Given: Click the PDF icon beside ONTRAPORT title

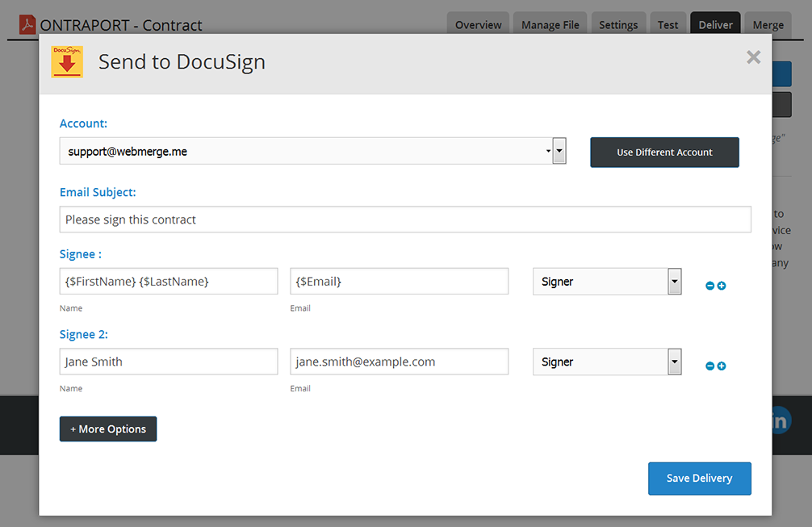Looking at the screenshot, I should click(x=28, y=25).
